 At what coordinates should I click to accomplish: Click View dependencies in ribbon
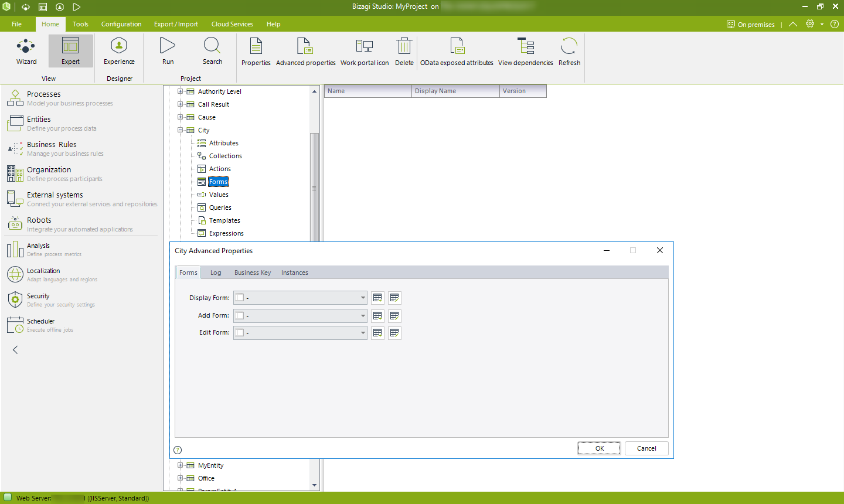coord(526,52)
